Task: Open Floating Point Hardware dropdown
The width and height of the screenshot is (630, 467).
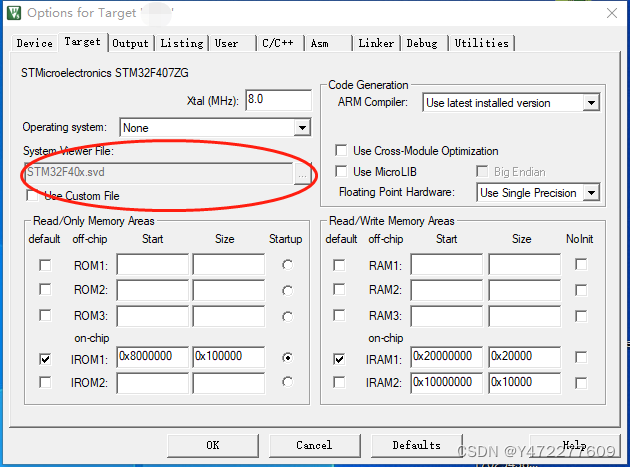Action: click(x=591, y=193)
